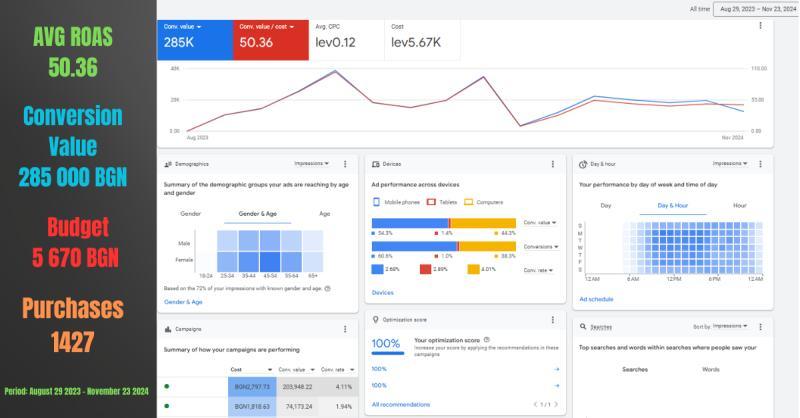Go to next recommendations page arrow
800x418 pixels.
click(x=556, y=404)
